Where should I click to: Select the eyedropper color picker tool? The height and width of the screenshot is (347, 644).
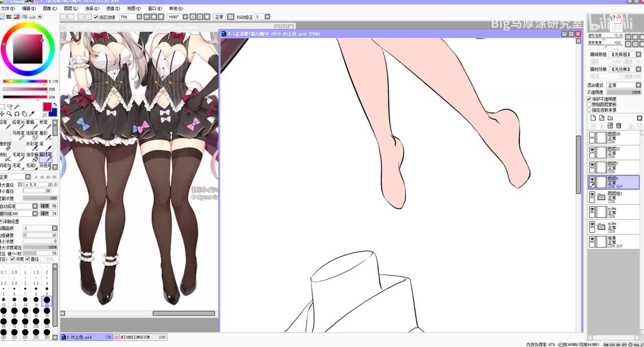pyautogui.click(x=32, y=114)
